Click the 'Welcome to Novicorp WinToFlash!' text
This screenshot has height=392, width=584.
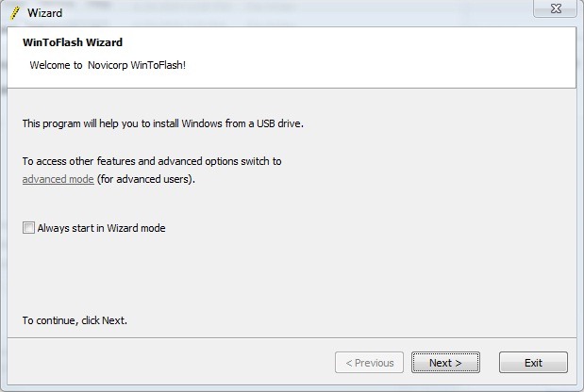[108, 65]
